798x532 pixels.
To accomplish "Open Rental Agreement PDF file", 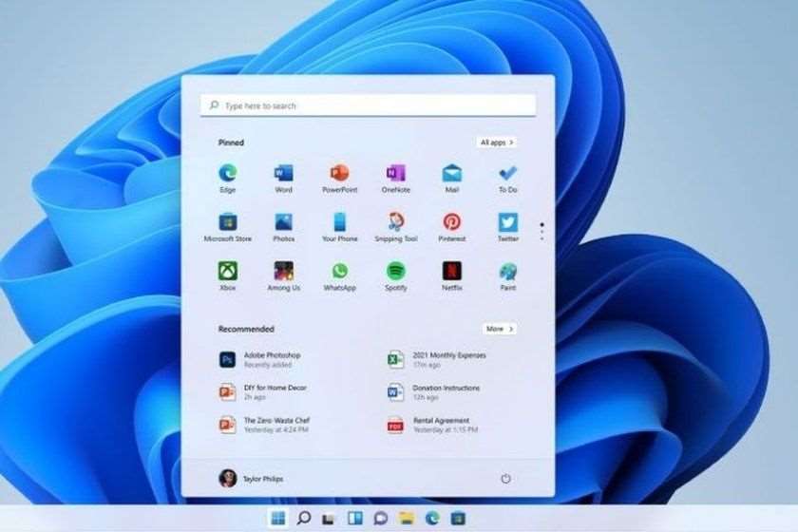I will coord(432,425).
